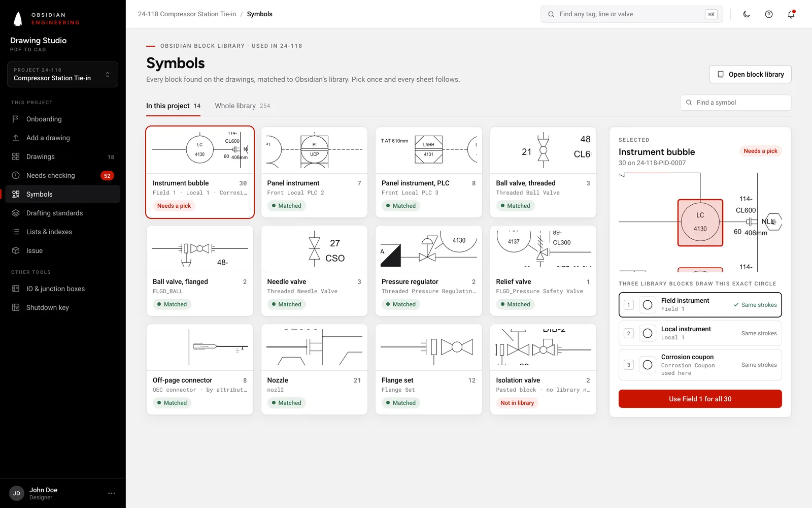Open John Doe account options menu
Viewport: 812px width, 508px height.
click(112, 493)
